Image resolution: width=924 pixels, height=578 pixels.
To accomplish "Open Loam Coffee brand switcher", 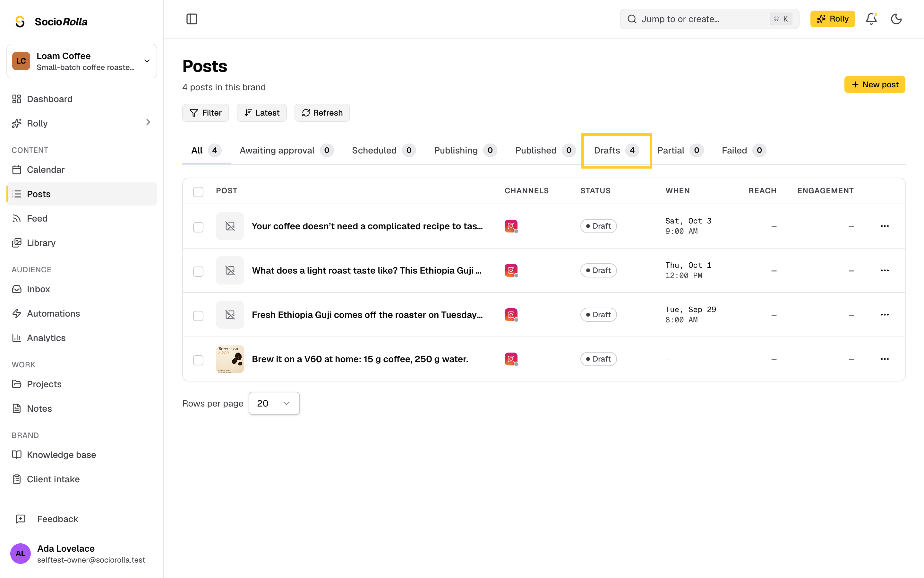I will click(82, 61).
